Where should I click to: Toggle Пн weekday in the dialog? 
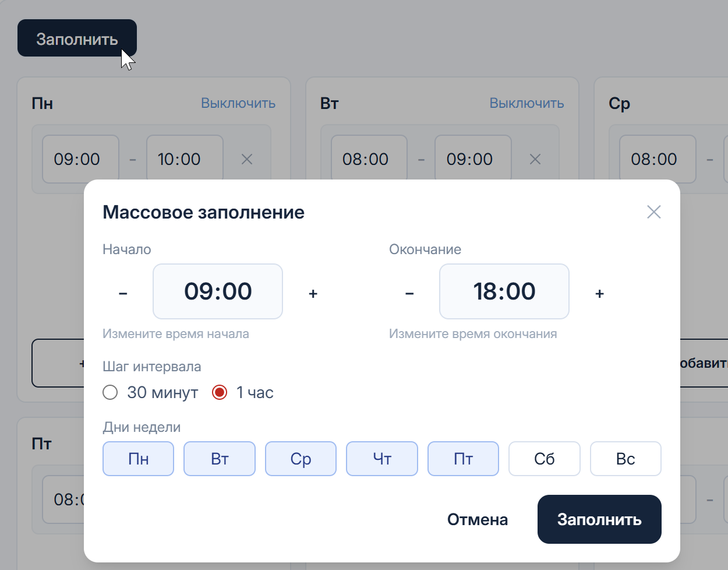[x=139, y=459]
